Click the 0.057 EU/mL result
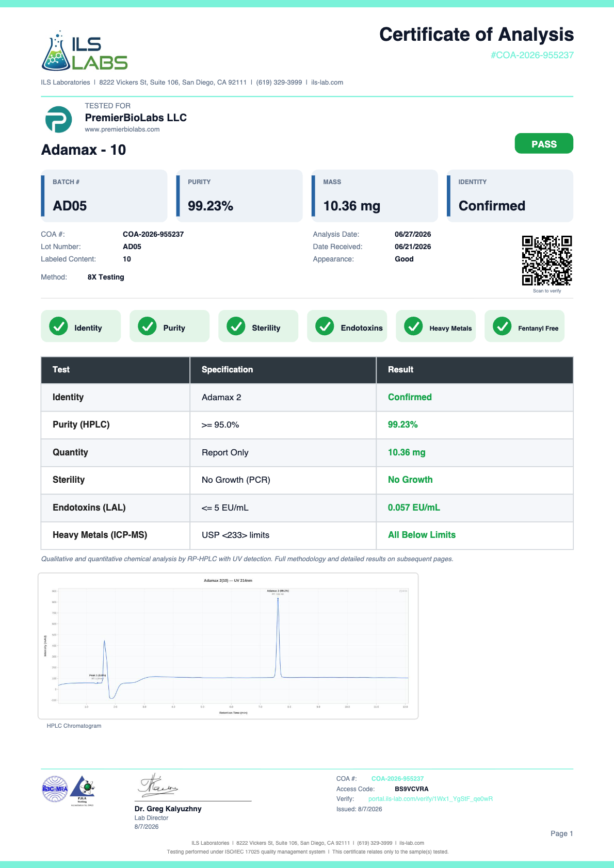Image resolution: width=614 pixels, height=868 pixels. click(414, 507)
